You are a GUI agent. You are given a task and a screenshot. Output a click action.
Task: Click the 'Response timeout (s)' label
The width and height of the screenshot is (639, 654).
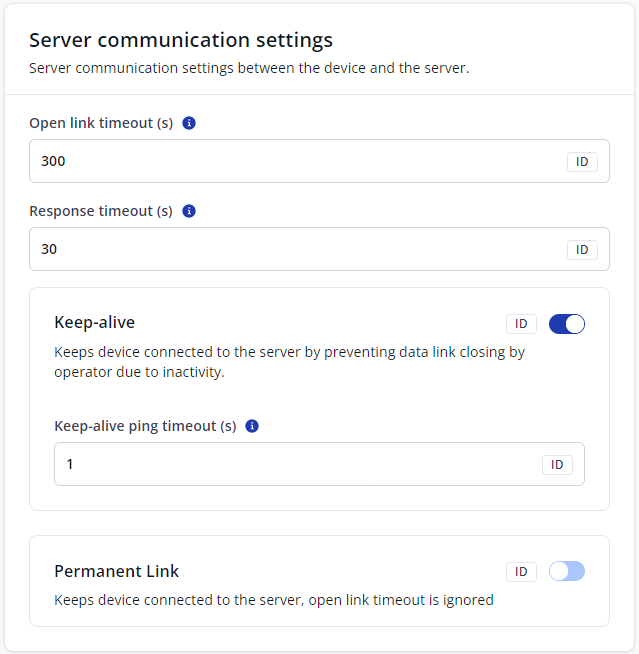[101, 211]
